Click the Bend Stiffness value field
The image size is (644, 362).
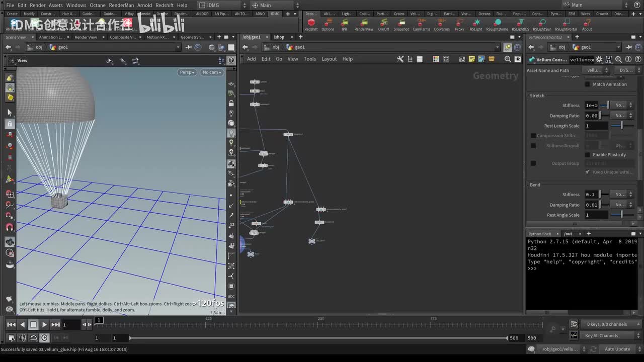pos(591,195)
